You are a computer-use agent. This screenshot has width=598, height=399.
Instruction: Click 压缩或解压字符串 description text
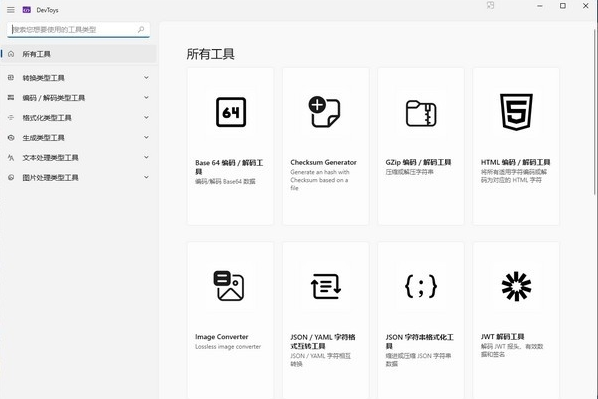point(409,172)
